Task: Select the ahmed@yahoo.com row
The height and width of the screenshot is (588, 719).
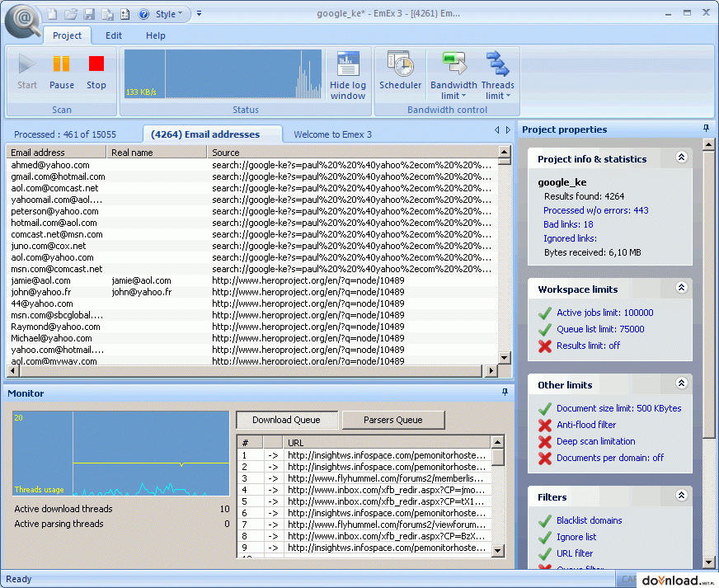Action: click(251, 165)
